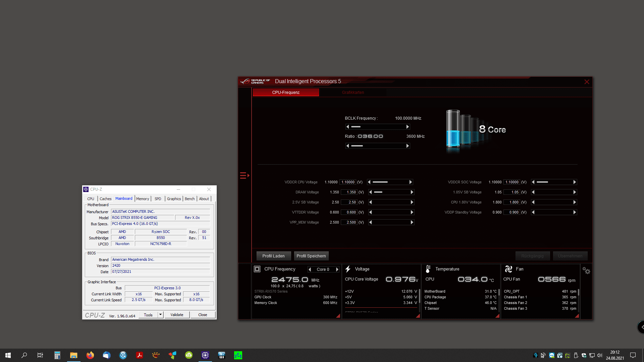Image resolution: width=644 pixels, height=362 pixels.
Task: Open taskbar search magnifier
Action: [24, 355]
